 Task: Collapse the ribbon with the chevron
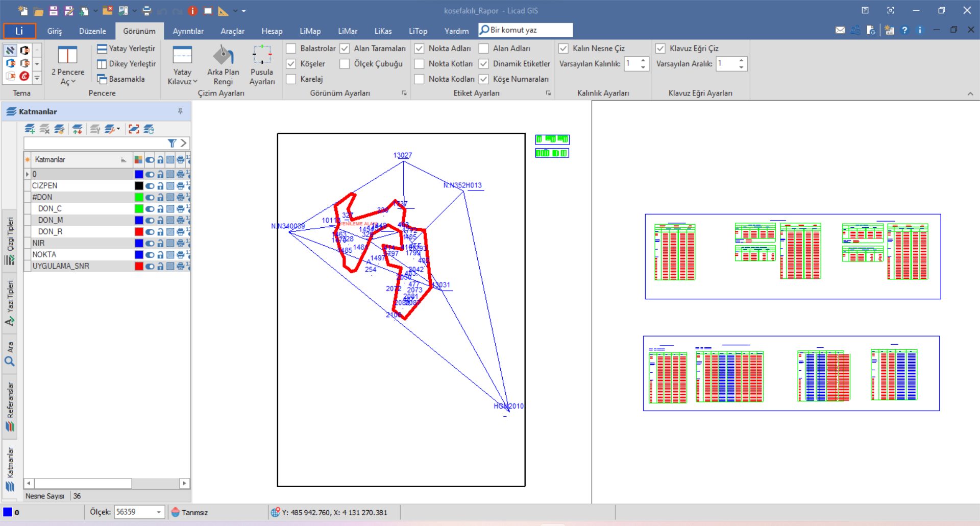970,94
